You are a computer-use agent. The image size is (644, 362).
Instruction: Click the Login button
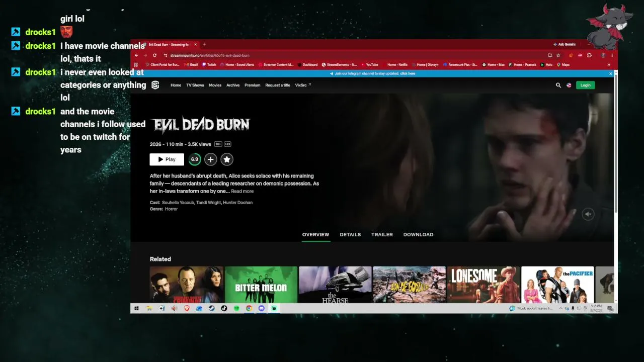(585, 85)
